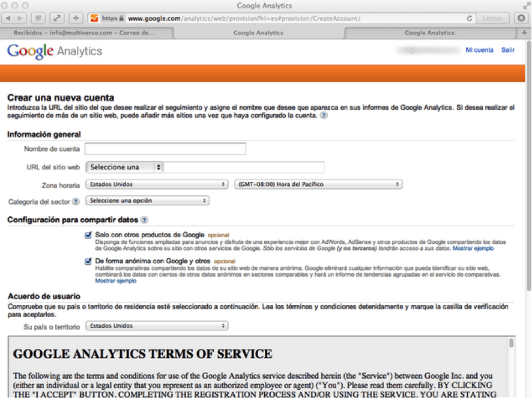Open the 'Su país o territorio' dropdown
The height and width of the screenshot is (400, 532).
(x=157, y=326)
